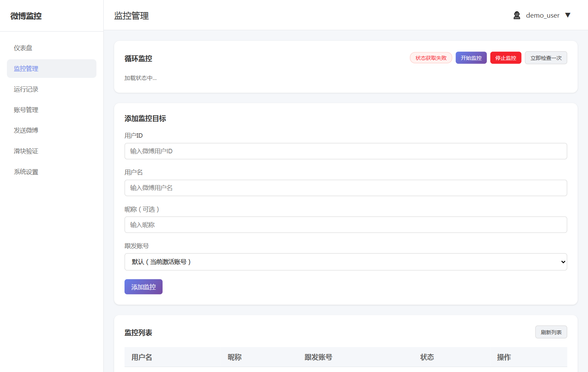This screenshot has height=372, width=588.
Task: Click the 循环监控 section heading
Action: click(x=138, y=58)
